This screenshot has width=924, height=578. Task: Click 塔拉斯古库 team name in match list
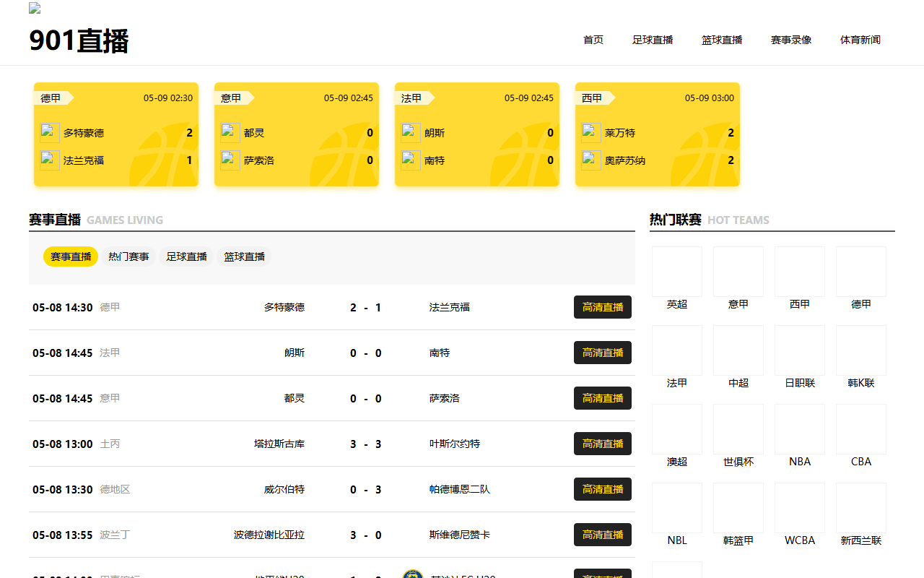(279, 444)
